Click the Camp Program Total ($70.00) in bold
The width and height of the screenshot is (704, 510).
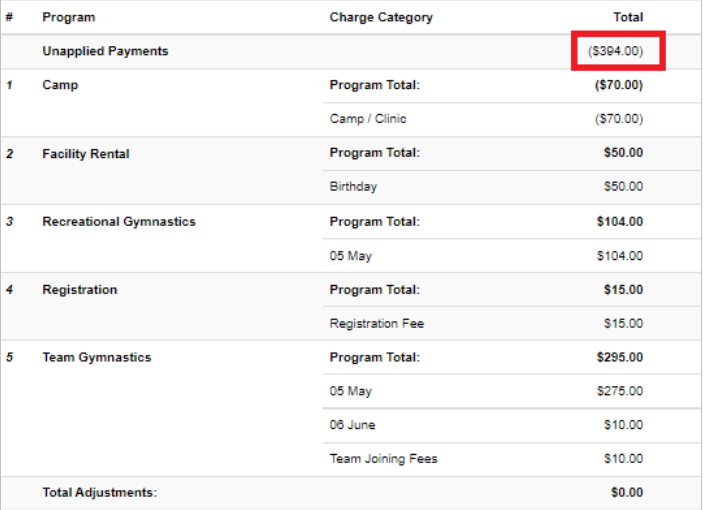[619, 85]
